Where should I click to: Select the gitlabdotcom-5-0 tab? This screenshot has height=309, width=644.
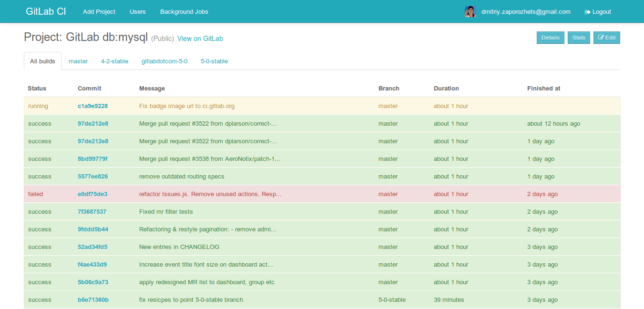[164, 61]
